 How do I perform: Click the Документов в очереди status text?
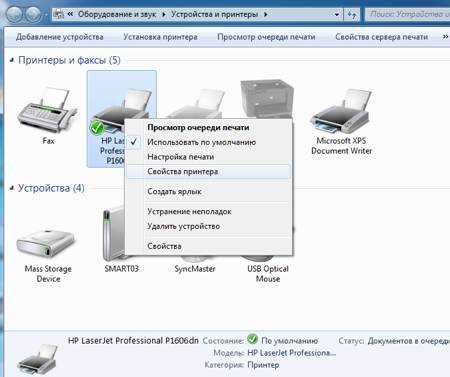(x=409, y=341)
